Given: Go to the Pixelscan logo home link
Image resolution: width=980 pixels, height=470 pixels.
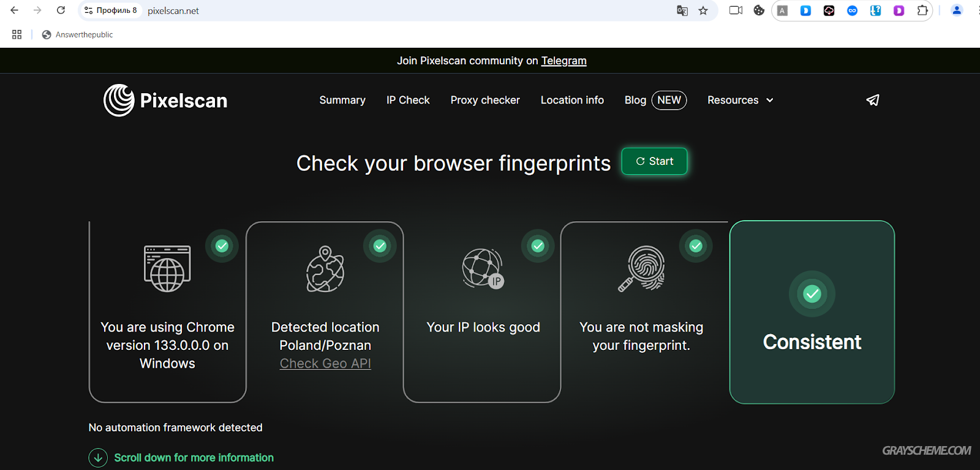Looking at the screenshot, I should tap(165, 100).
